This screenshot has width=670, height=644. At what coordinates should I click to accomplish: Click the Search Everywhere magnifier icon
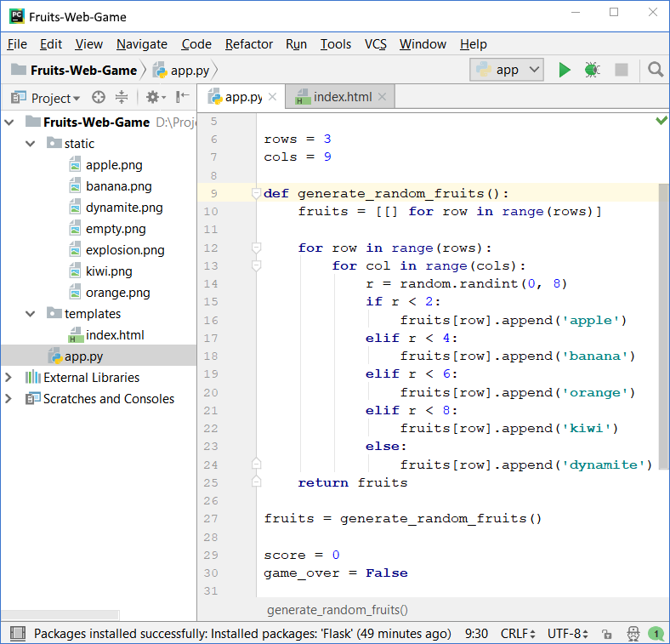pyautogui.click(x=656, y=70)
